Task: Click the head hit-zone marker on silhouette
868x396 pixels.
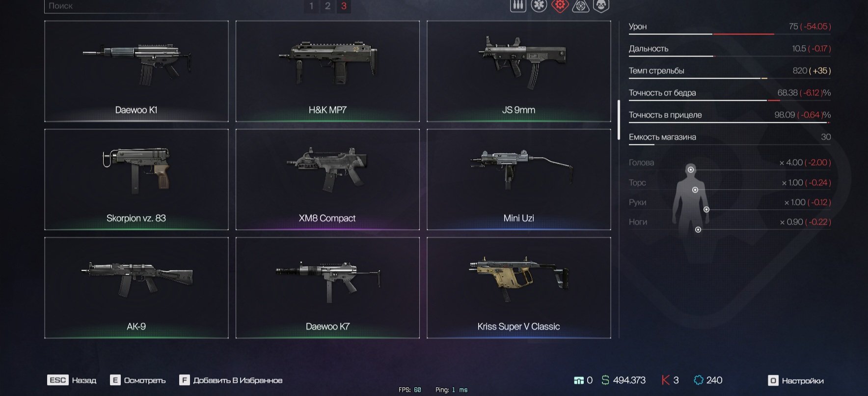Action: 691,170
